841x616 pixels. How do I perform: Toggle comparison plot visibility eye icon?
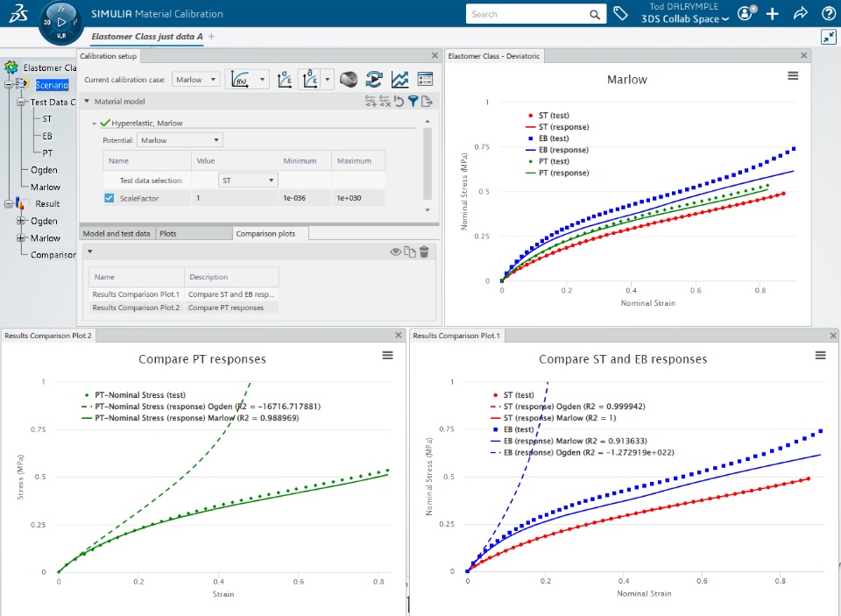[x=396, y=251]
